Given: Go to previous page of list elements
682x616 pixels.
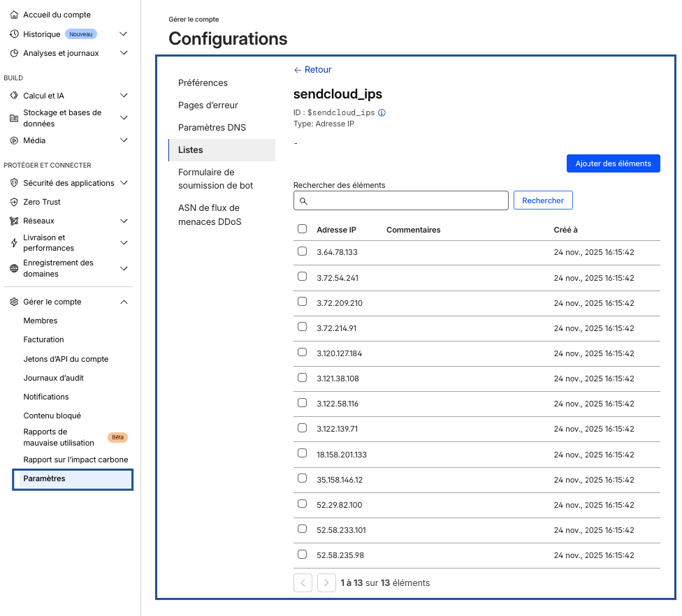Looking at the screenshot, I should pyautogui.click(x=303, y=583).
